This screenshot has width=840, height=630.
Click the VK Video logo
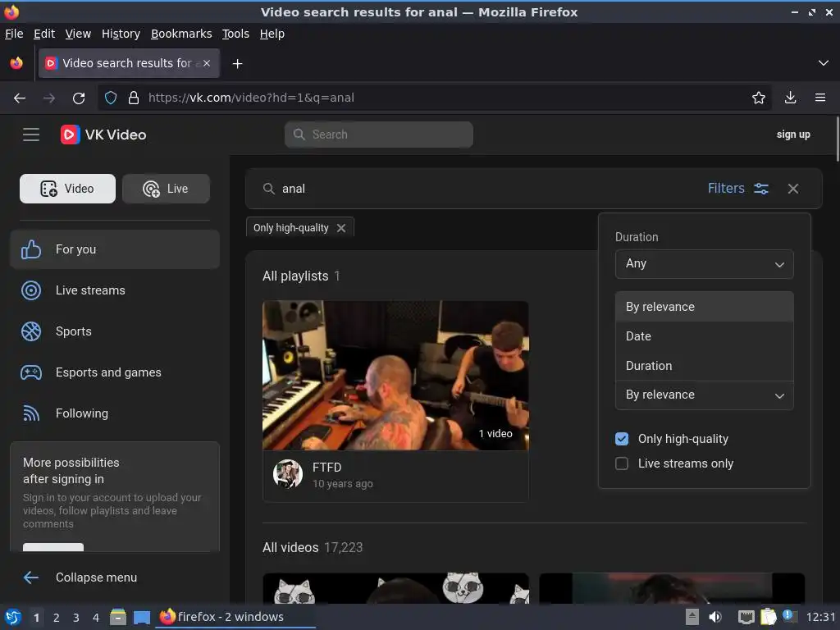coord(103,135)
